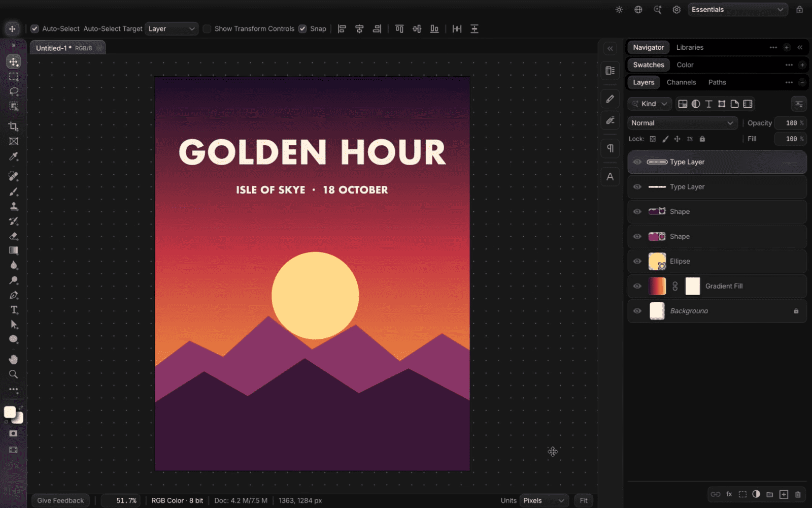Viewport: 812px width, 508px height.
Task: Click the zoom percentage 51.7% field
Action: pyautogui.click(x=122, y=500)
